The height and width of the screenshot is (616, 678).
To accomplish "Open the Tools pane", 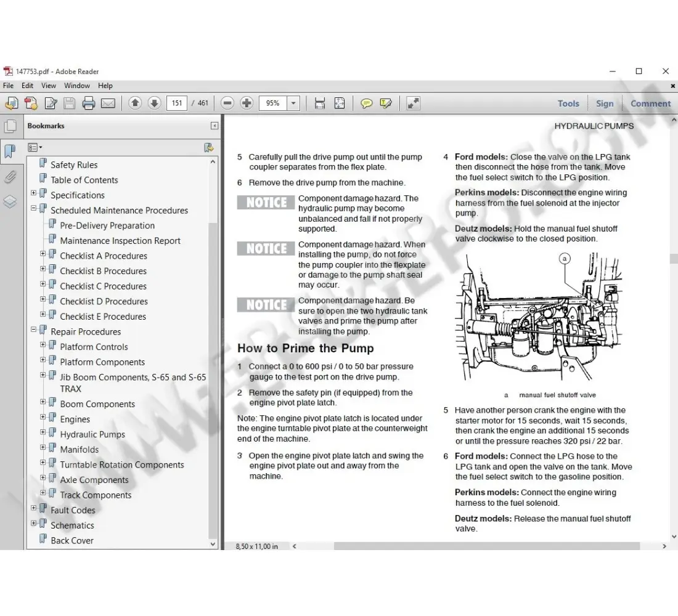I will 568,103.
